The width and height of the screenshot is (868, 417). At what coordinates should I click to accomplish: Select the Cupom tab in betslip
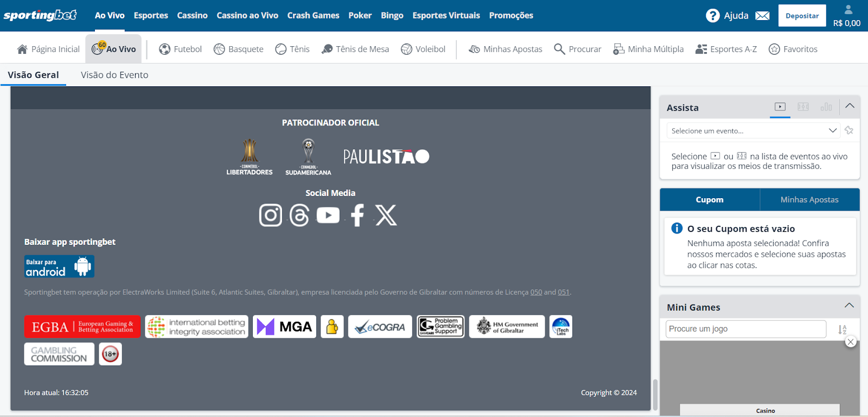(710, 200)
